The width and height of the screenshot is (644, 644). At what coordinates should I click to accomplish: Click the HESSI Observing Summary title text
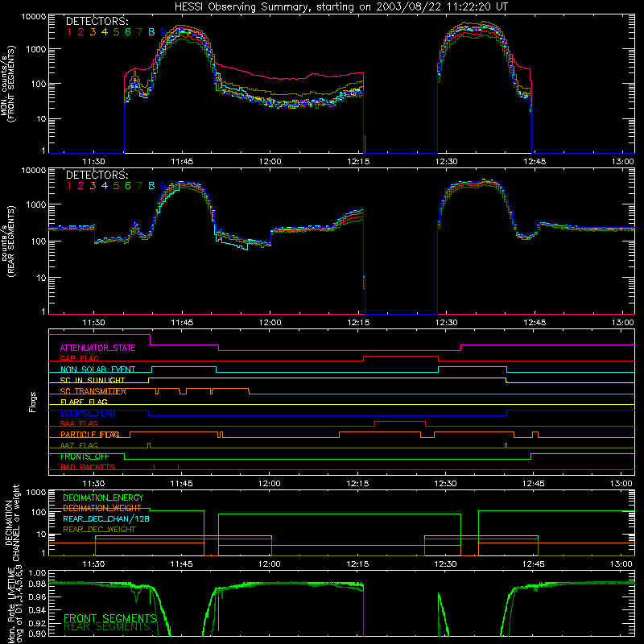[341, 7]
